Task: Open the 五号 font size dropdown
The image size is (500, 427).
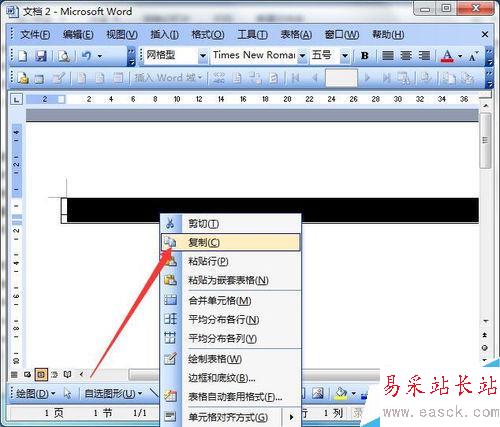Action: 345,56
